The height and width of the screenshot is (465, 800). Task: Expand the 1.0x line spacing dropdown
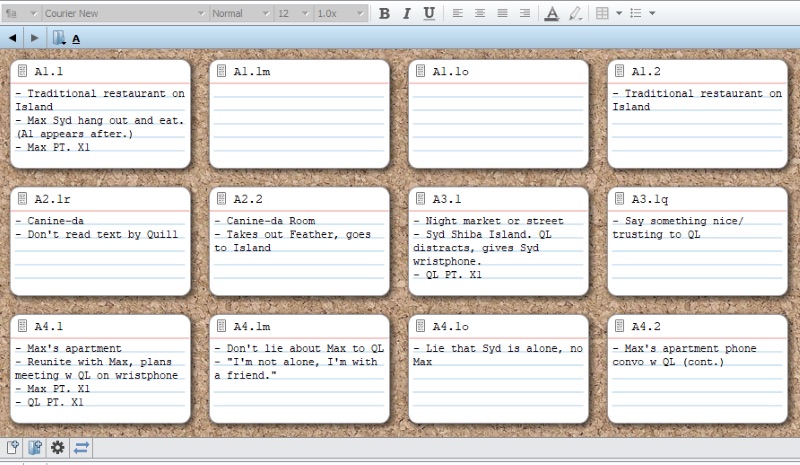(339, 13)
